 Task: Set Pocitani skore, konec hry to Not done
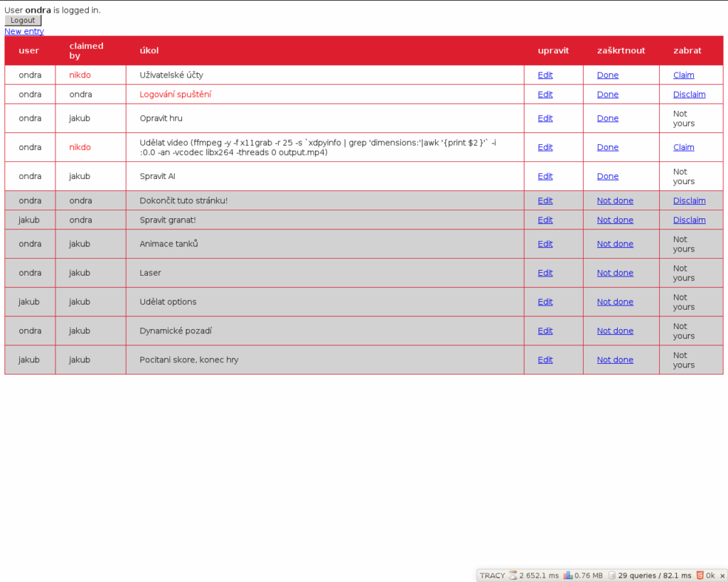[615, 360]
